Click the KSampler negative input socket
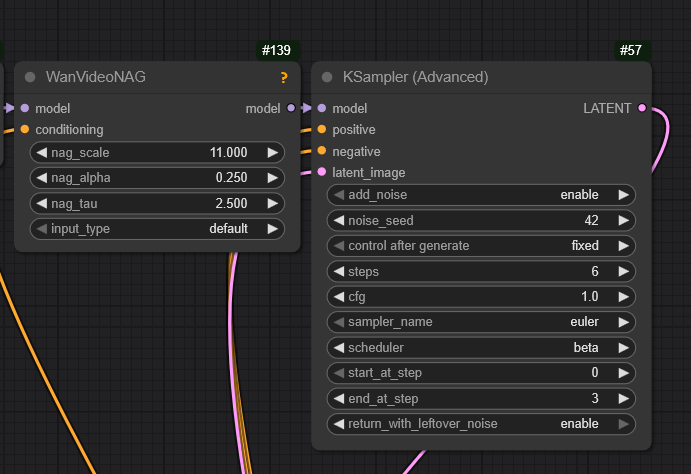Image resolution: width=691 pixels, height=474 pixels. 322,151
